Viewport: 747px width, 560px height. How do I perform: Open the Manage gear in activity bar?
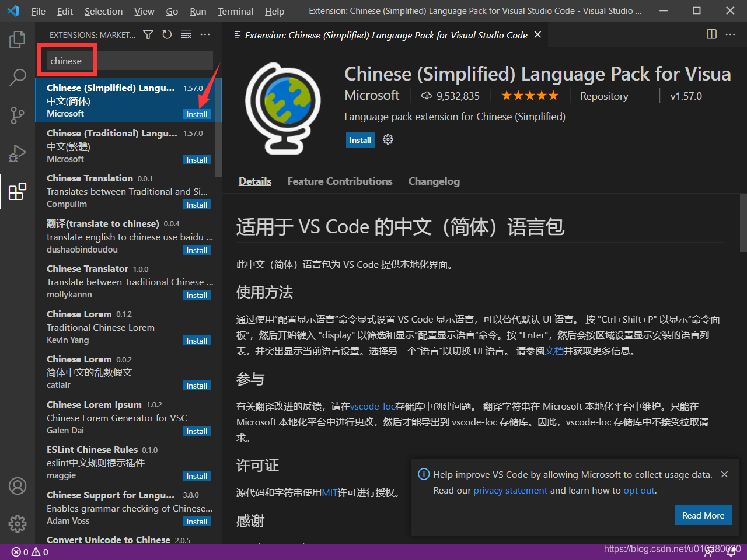click(18, 524)
